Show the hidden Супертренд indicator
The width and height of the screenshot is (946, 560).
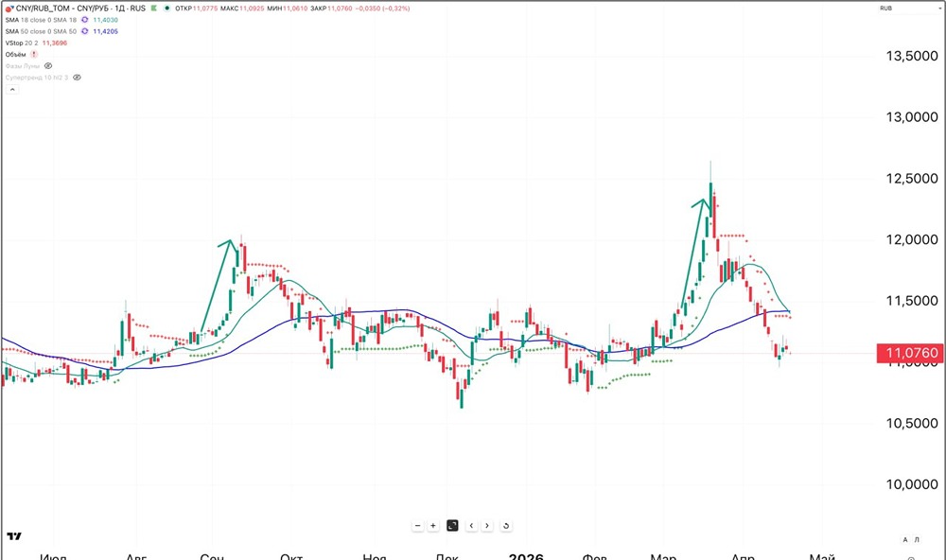click(77, 78)
